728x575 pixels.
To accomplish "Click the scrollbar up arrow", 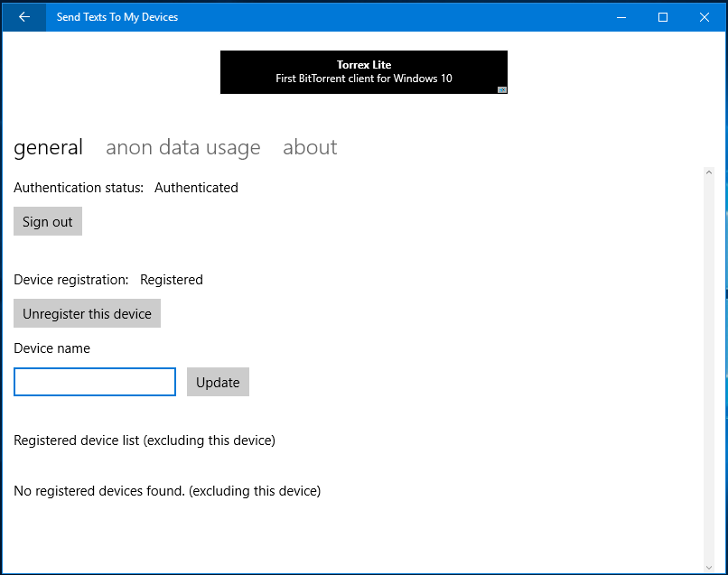I will 708,172.
